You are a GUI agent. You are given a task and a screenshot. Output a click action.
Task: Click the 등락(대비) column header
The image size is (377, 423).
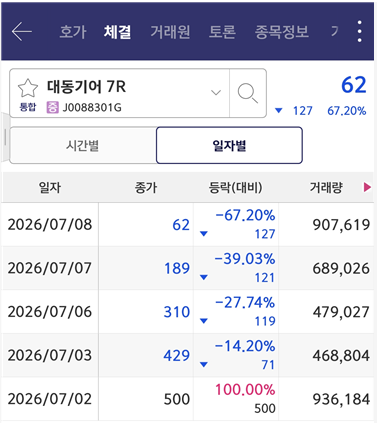tap(235, 187)
